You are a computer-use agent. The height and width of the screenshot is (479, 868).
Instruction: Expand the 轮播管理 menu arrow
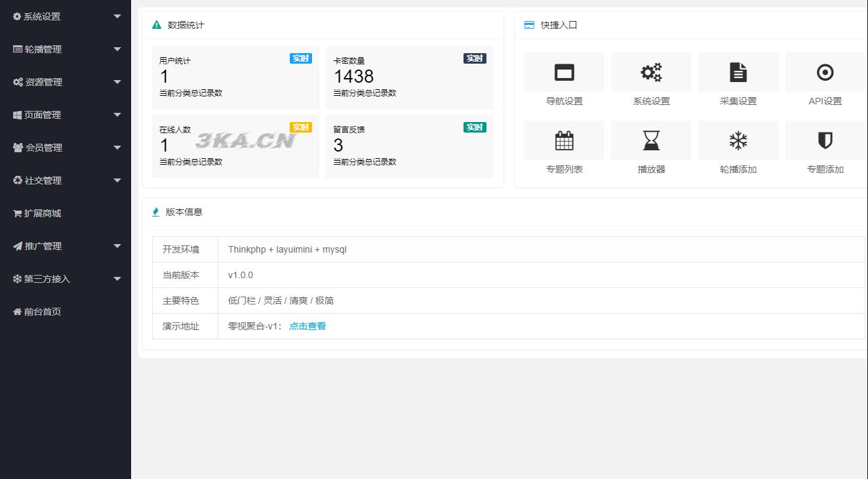tap(117, 49)
